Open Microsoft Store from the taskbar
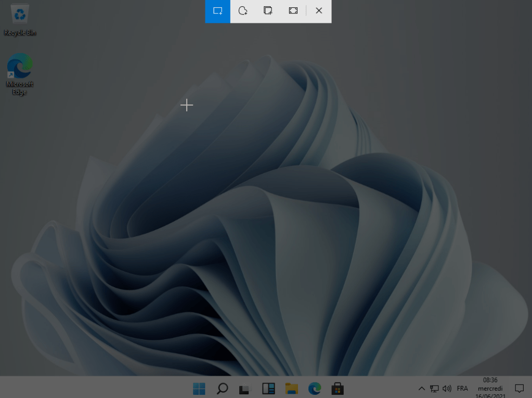 338,388
